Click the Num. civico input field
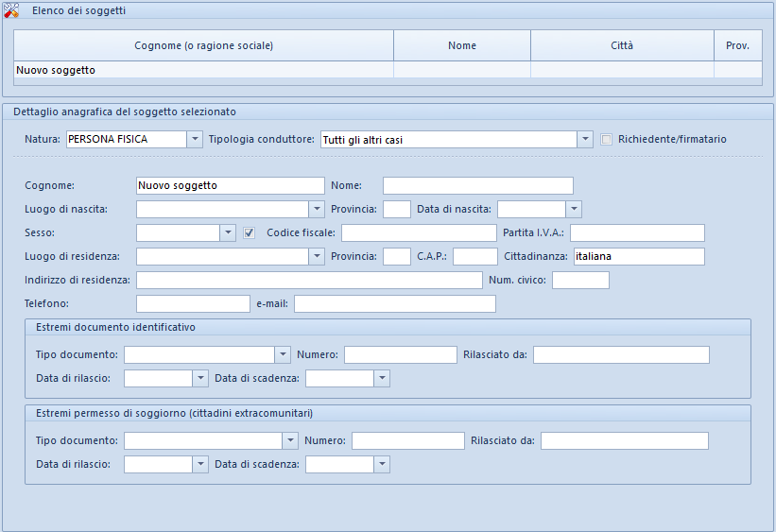The width and height of the screenshot is (776, 532). point(580,280)
